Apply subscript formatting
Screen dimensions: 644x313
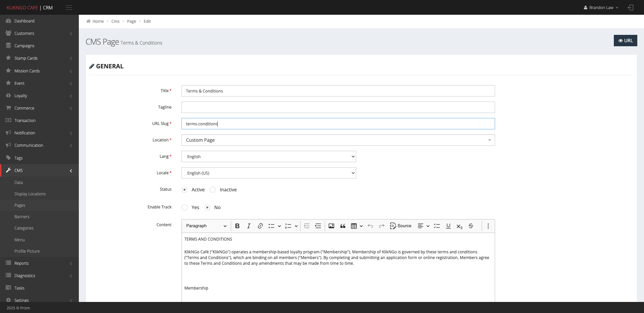click(x=460, y=226)
